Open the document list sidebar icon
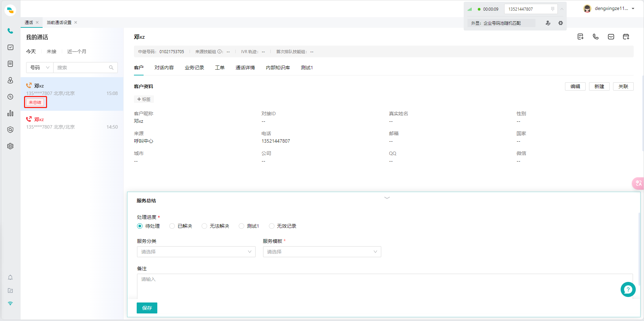 point(10,64)
